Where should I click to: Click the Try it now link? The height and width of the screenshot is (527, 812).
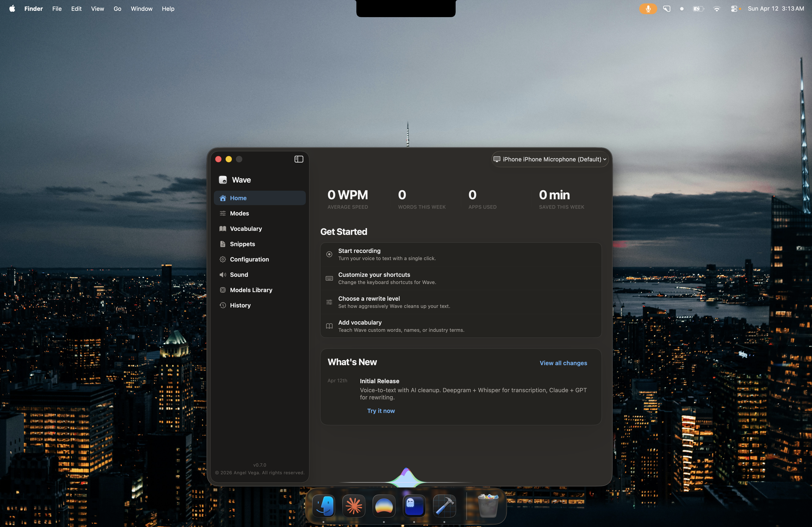381,411
